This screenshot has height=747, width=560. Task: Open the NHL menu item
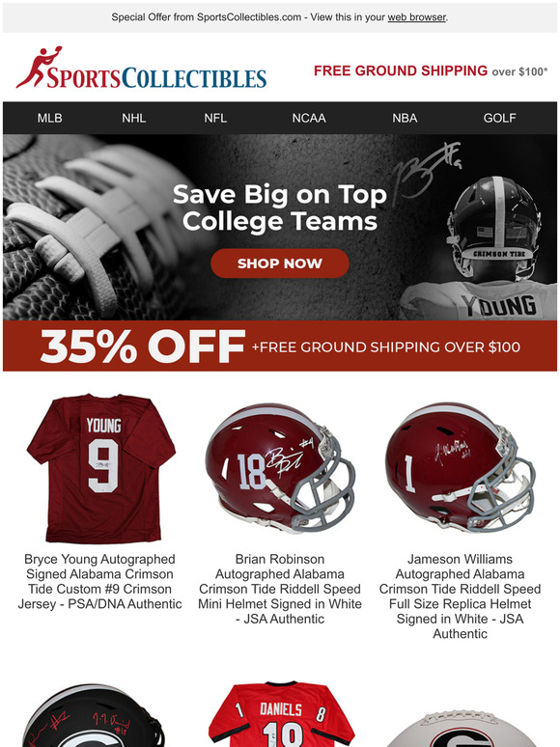tap(133, 118)
